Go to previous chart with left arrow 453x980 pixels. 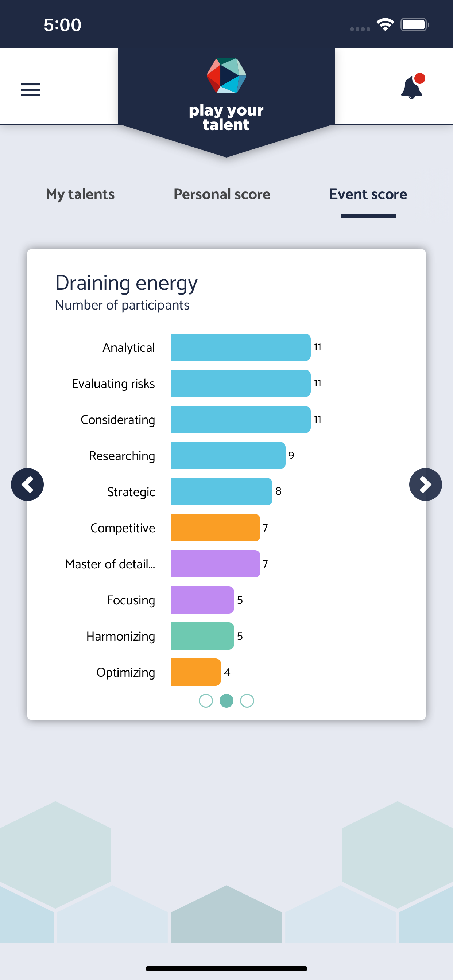[27, 484]
